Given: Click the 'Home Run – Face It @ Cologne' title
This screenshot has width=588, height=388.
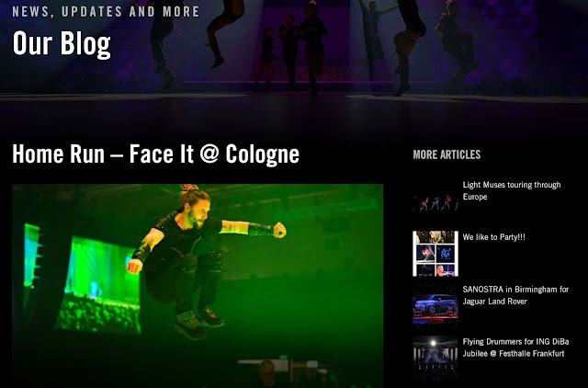Looking at the screenshot, I should click(x=155, y=154).
